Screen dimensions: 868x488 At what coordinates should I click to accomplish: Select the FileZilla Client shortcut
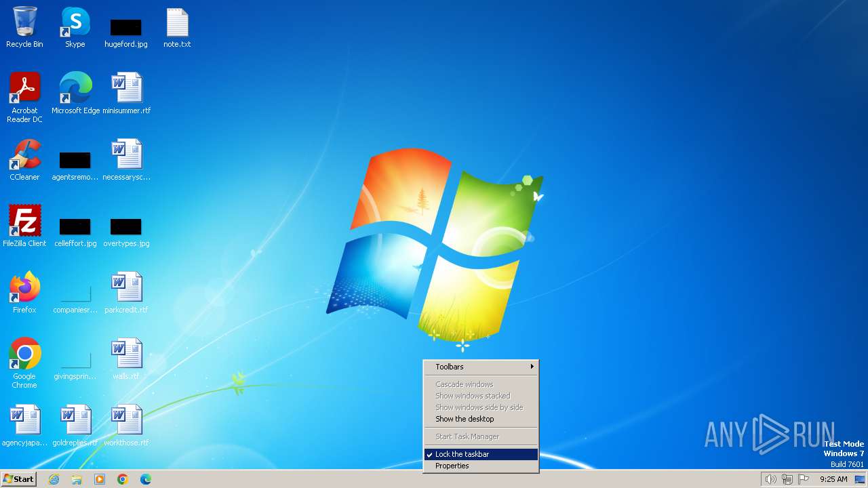pyautogui.click(x=24, y=226)
